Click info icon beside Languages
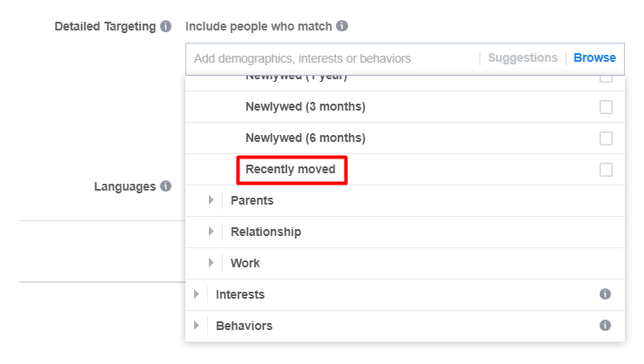 165,186
